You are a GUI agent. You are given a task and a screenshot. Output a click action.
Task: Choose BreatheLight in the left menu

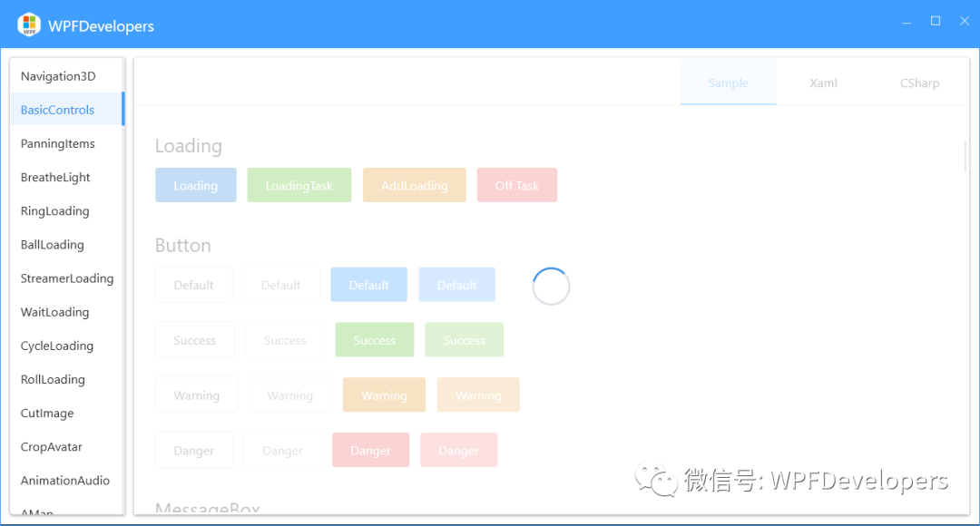tap(55, 178)
